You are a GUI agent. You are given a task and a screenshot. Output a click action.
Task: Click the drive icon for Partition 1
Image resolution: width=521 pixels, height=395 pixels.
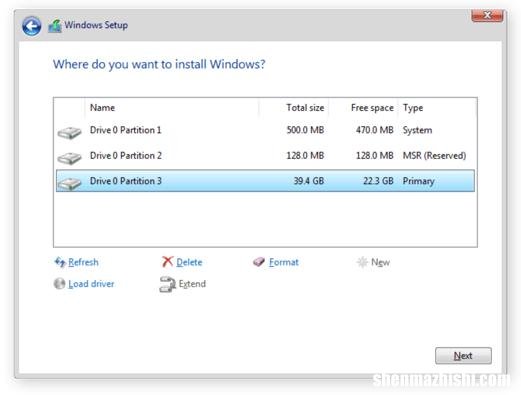pos(69,132)
